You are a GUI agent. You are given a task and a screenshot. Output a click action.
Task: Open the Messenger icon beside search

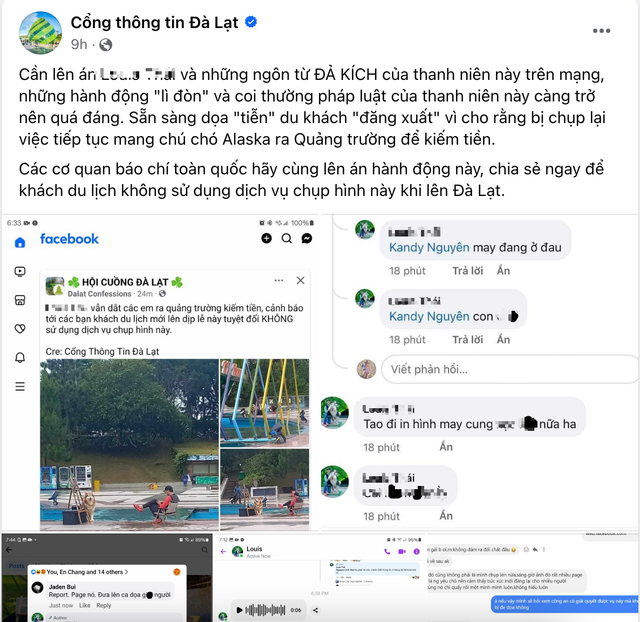pos(307,238)
